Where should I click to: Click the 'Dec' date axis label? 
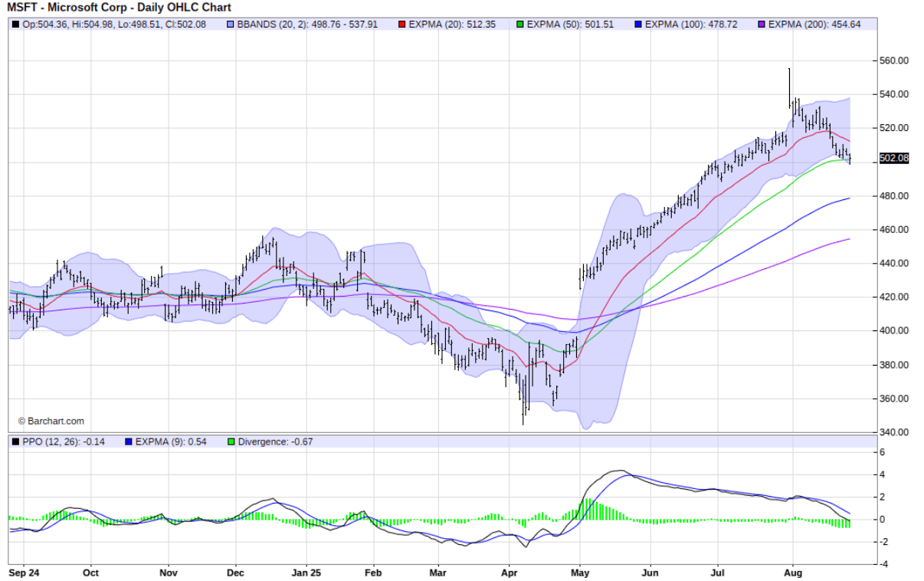(x=235, y=573)
